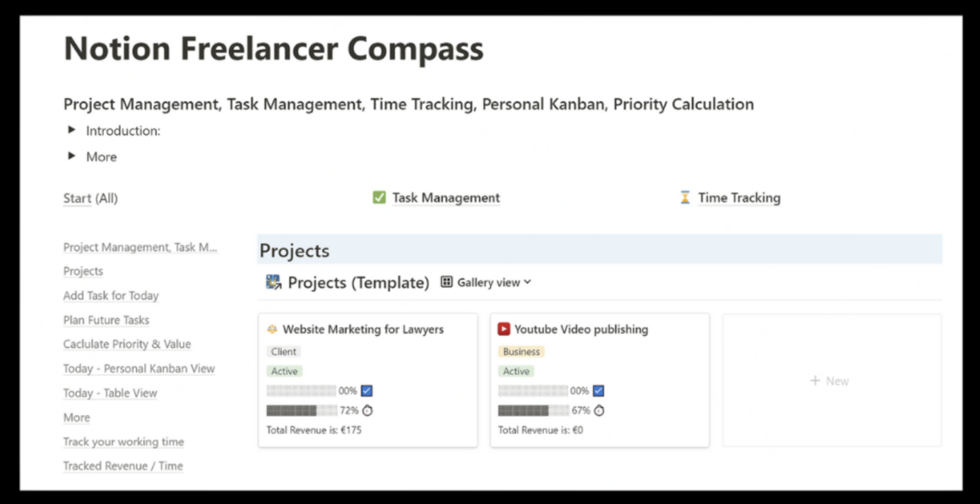Click the gallery view grid icon
Viewport: 980px width, 504px height.
tap(446, 282)
